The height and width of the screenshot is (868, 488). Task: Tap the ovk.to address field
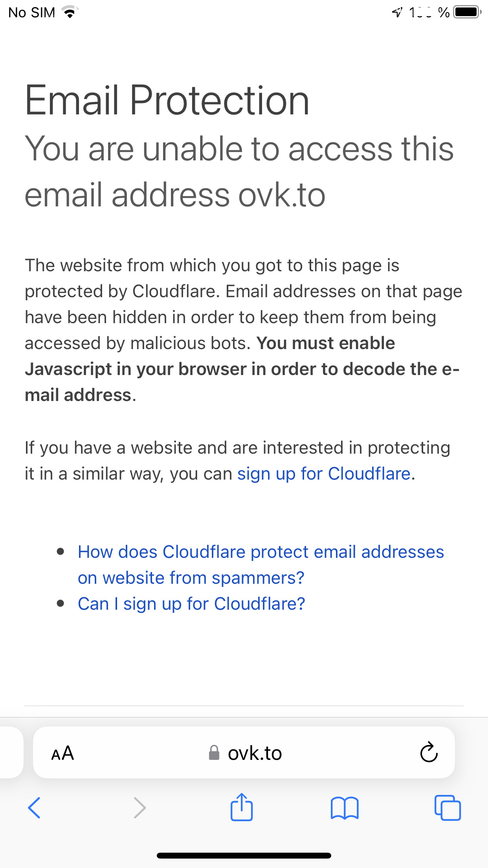[255, 753]
